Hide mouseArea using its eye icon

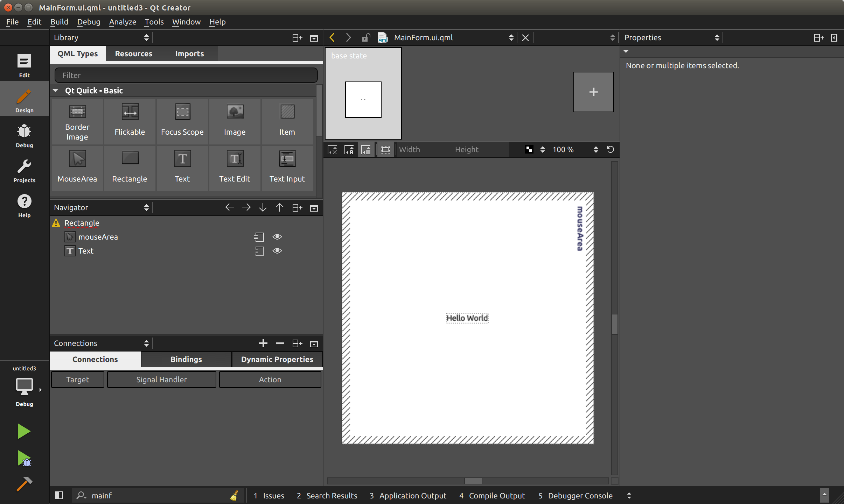click(x=277, y=237)
